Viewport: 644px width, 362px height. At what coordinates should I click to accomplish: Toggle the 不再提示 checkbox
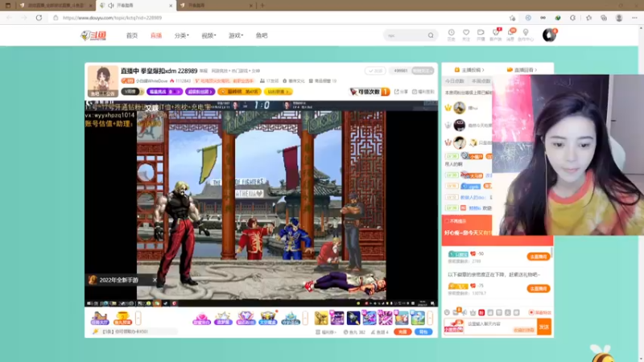point(448,220)
